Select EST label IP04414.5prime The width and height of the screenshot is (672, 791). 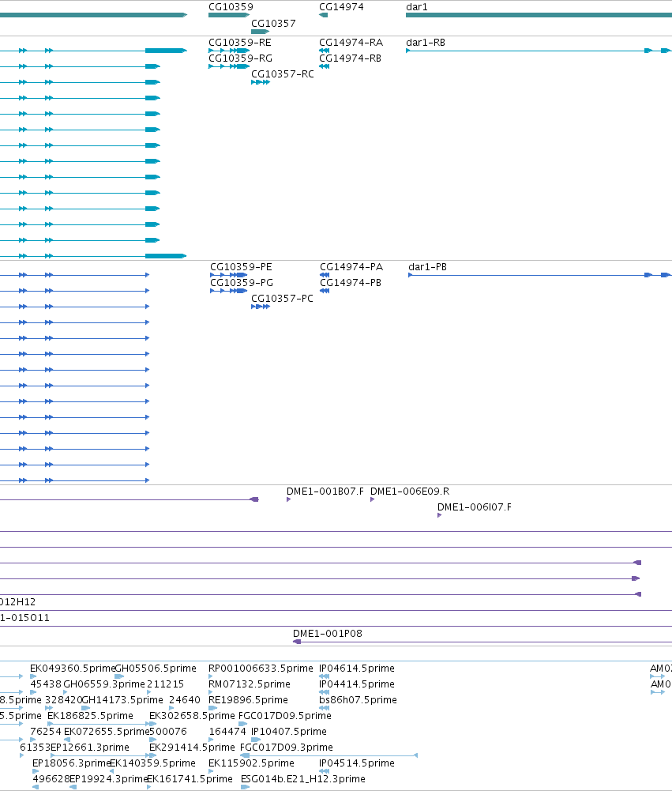click(357, 684)
